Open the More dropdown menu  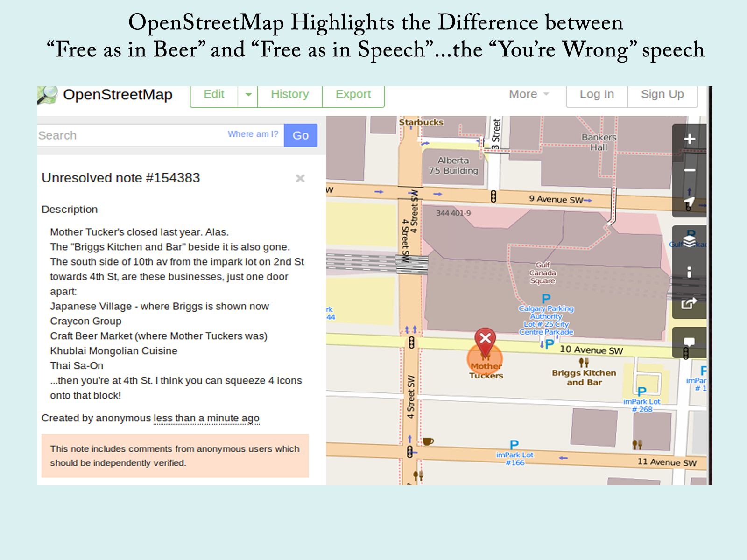click(x=529, y=95)
